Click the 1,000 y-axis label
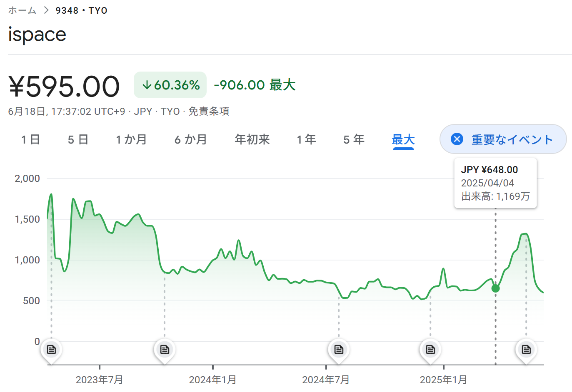 (27, 260)
